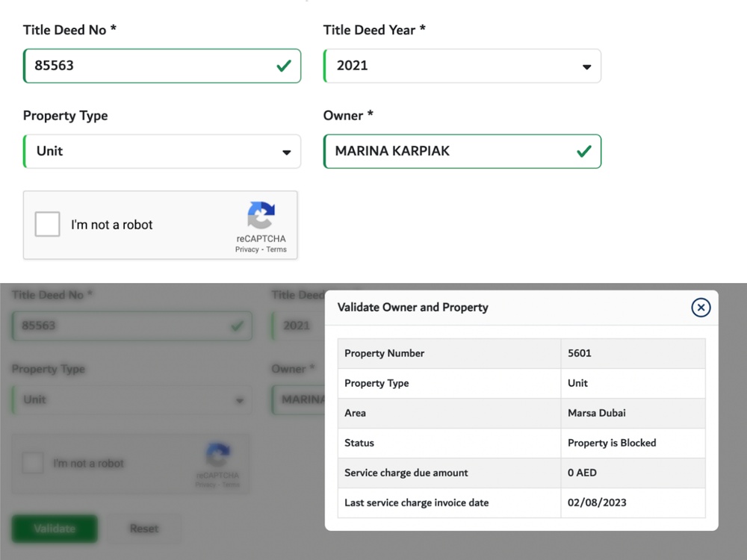Click green checkmark in upper Title Deed No field
The image size is (747, 560).
pyautogui.click(x=284, y=66)
